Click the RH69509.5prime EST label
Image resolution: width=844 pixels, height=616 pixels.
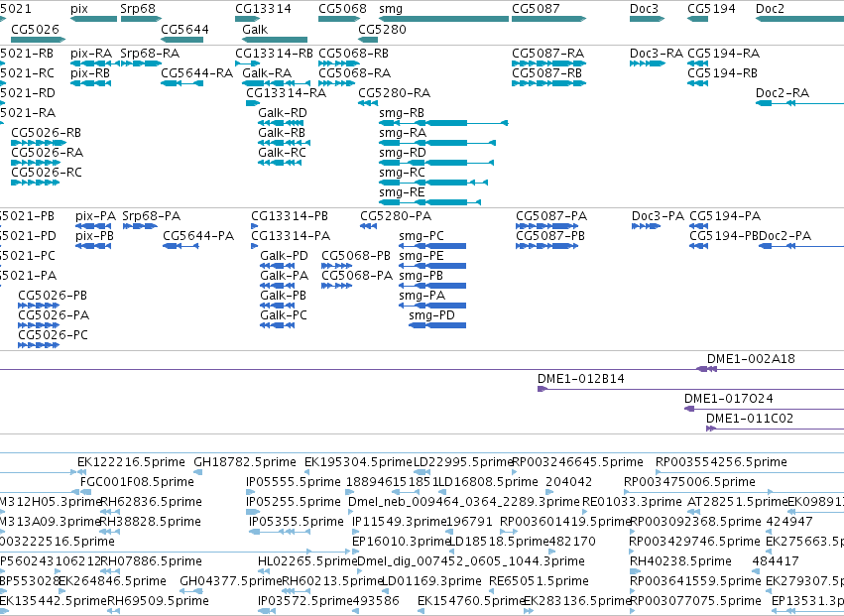[158, 601]
